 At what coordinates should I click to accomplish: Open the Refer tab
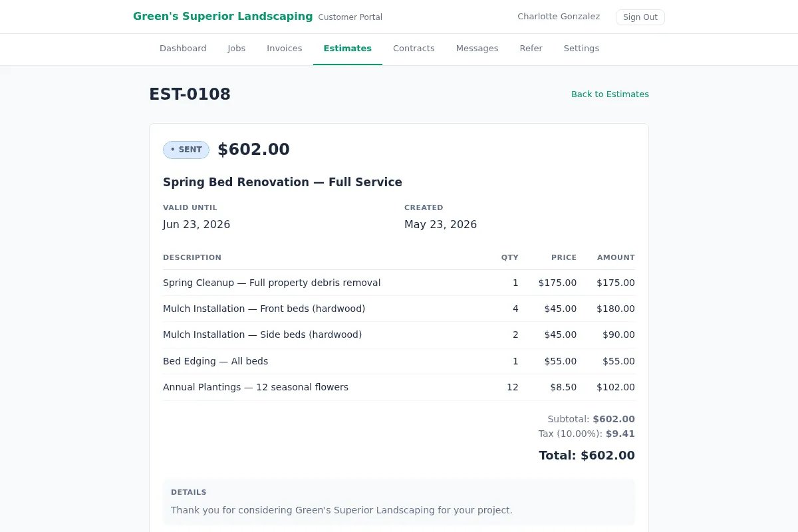coord(531,49)
